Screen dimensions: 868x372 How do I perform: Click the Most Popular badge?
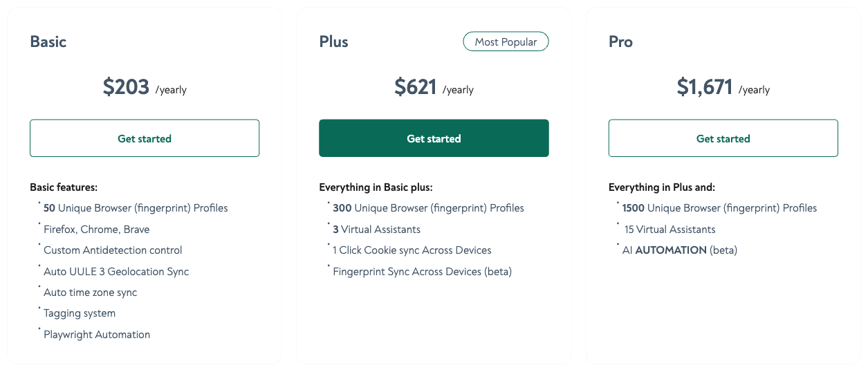(506, 42)
